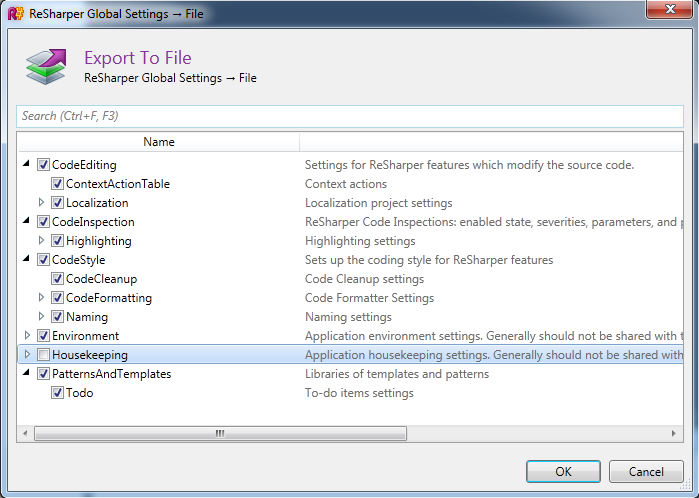Focus the Search (Ctrl+F, F3) field
699x498 pixels.
[350, 116]
